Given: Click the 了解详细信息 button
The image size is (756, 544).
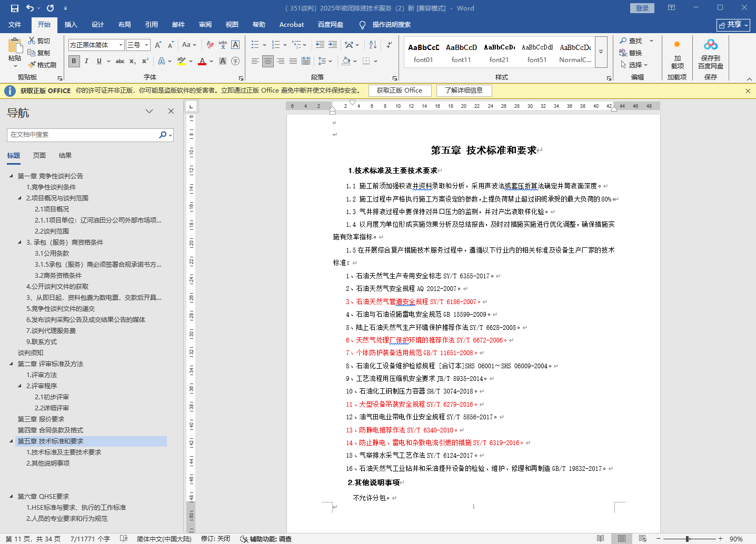Looking at the screenshot, I should point(464,90).
